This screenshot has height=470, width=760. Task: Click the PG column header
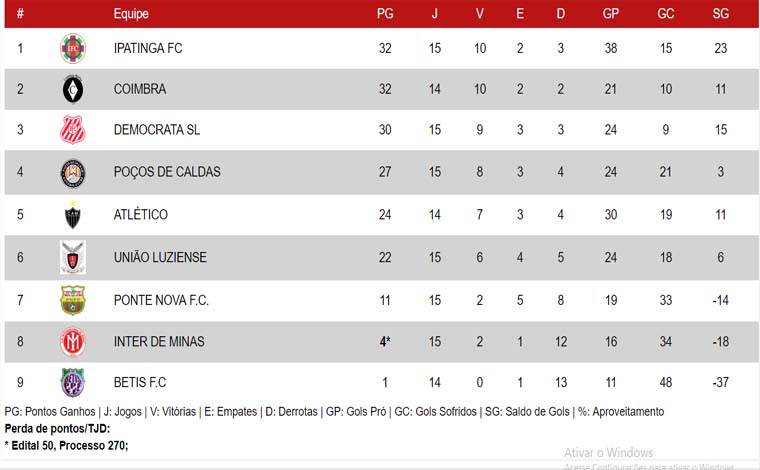point(385,14)
